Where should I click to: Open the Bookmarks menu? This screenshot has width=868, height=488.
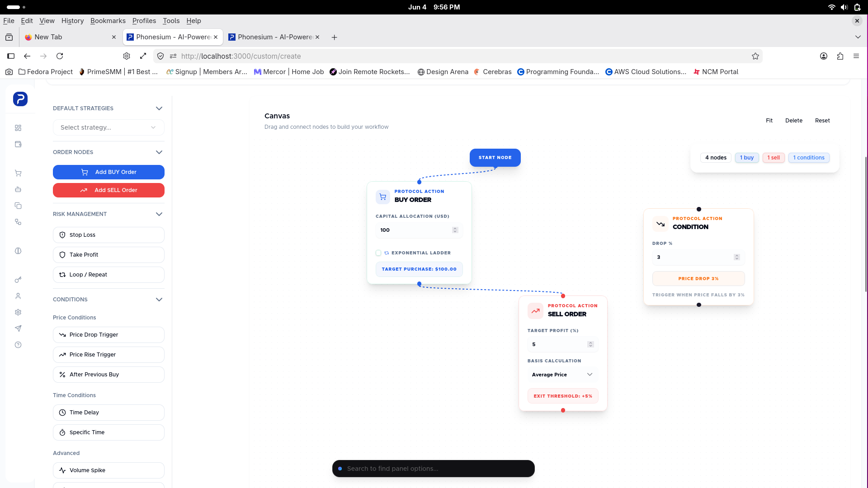click(x=108, y=21)
